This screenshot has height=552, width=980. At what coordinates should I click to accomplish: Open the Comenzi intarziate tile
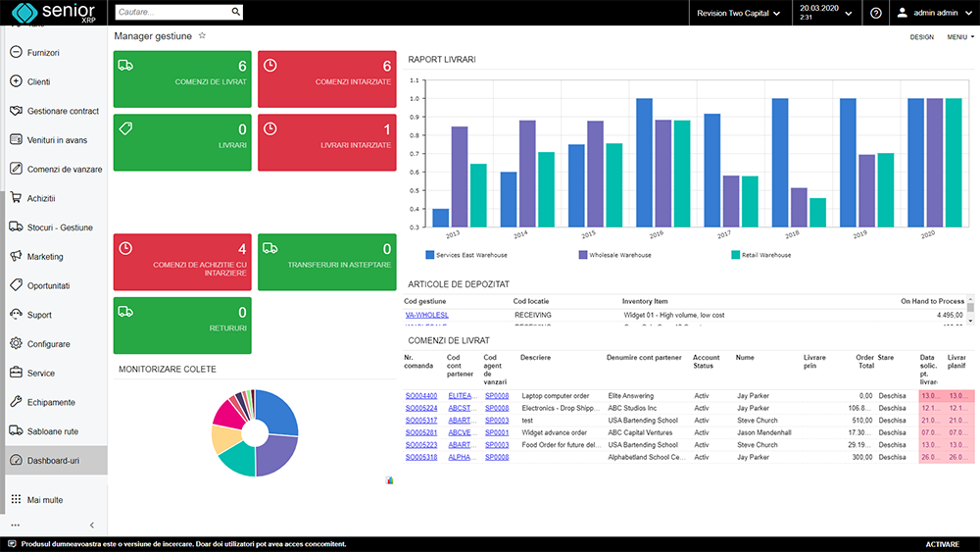click(327, 78)
